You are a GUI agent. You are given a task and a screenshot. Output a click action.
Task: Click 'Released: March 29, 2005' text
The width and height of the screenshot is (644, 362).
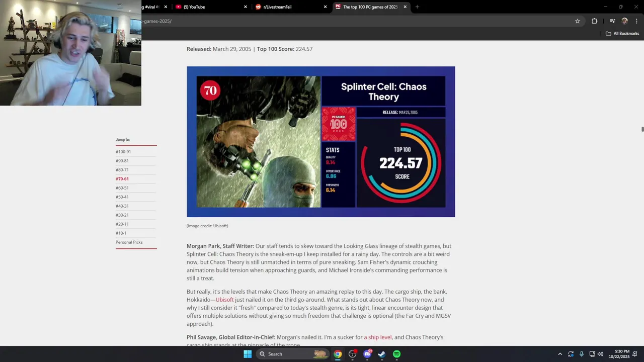[219, 49]
